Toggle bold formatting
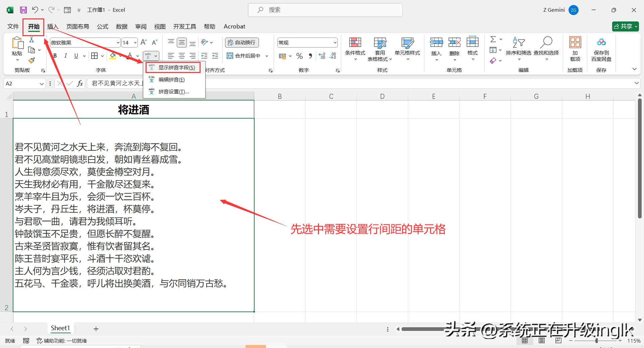This screenshot has width=644, height=348. (55, 56)
